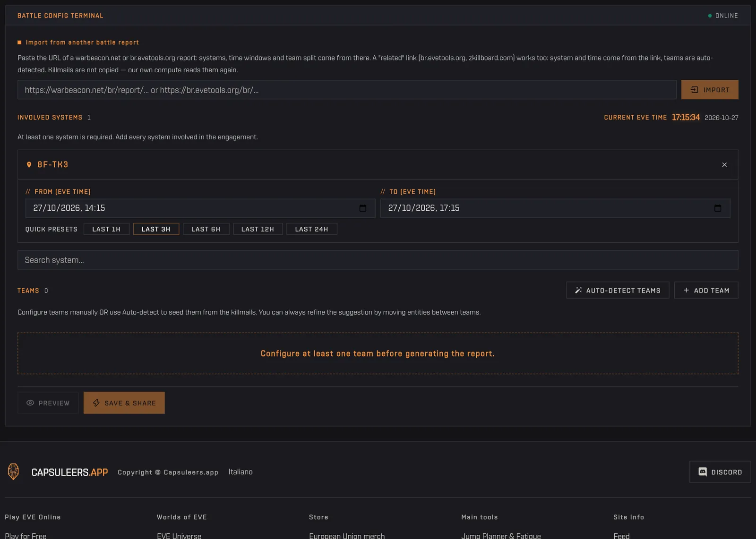Screen dimensions: 756x539
Task: Open Jump Planner & Fatigue tool link
Action: [x=501, y=536]
